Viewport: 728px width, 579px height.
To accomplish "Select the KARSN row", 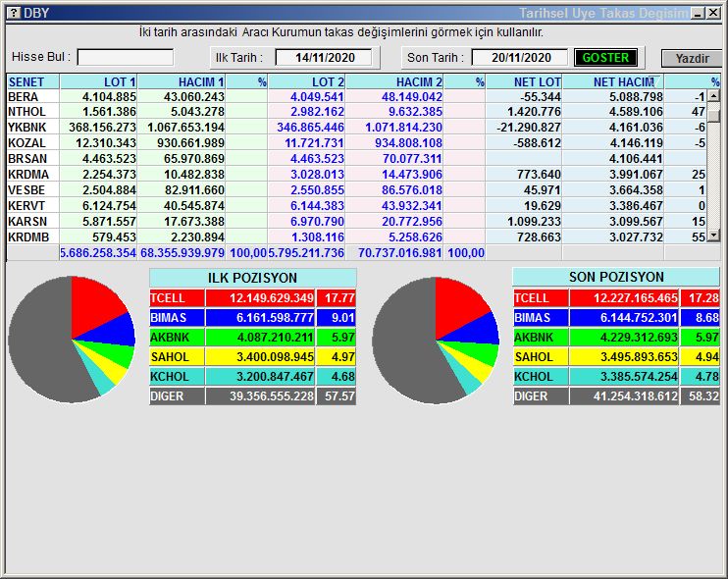I will (x=356, y=222).
